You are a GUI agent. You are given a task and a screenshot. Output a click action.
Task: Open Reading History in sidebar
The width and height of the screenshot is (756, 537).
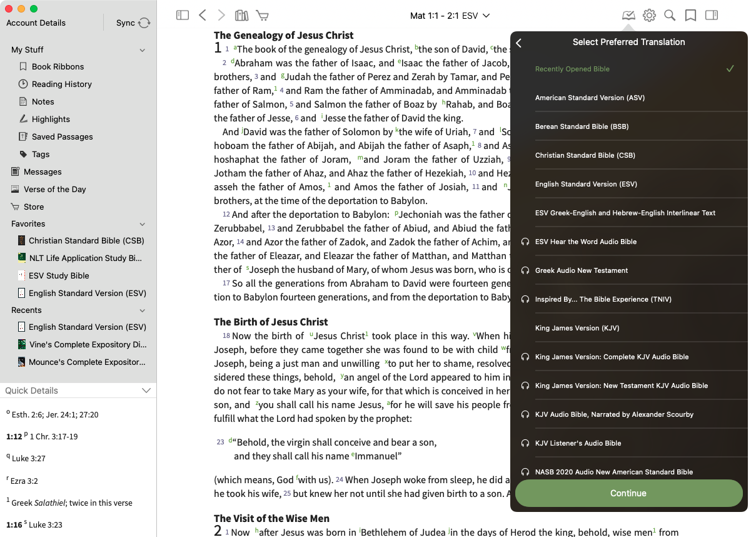click(x=61, y=84)
